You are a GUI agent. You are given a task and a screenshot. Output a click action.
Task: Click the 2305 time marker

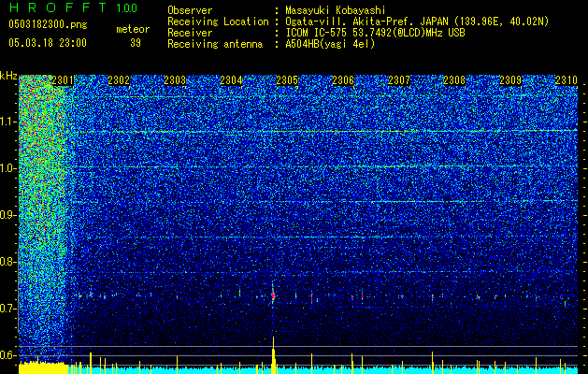pyautogui.click(x=287, y=80)
